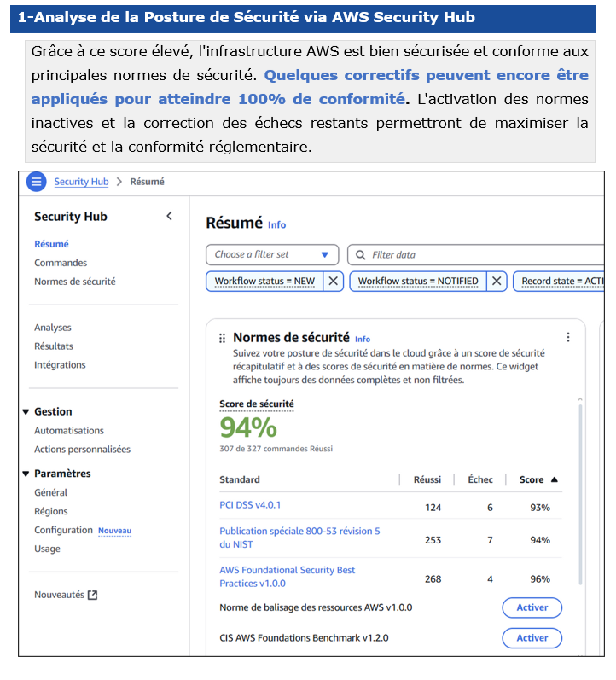Open AWS Foundational Security Best Practices v1.0.0
The width and height of the screenshot is (616, 680).
tap(288, 577)
